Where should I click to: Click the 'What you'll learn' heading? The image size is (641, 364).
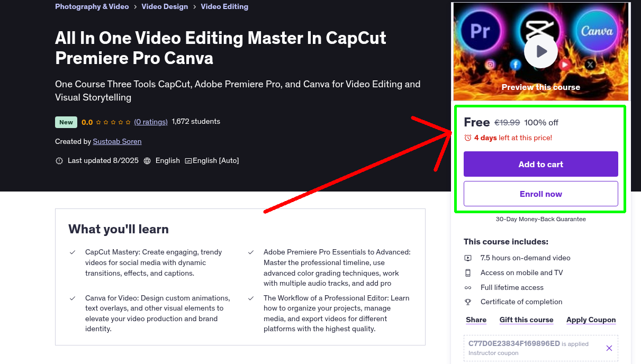tap(119, 229)
